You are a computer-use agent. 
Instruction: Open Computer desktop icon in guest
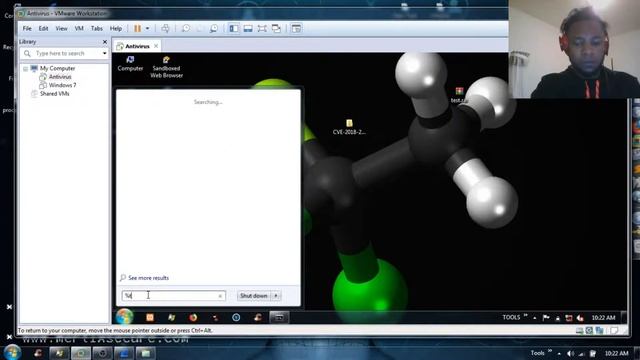click(130, 64)
